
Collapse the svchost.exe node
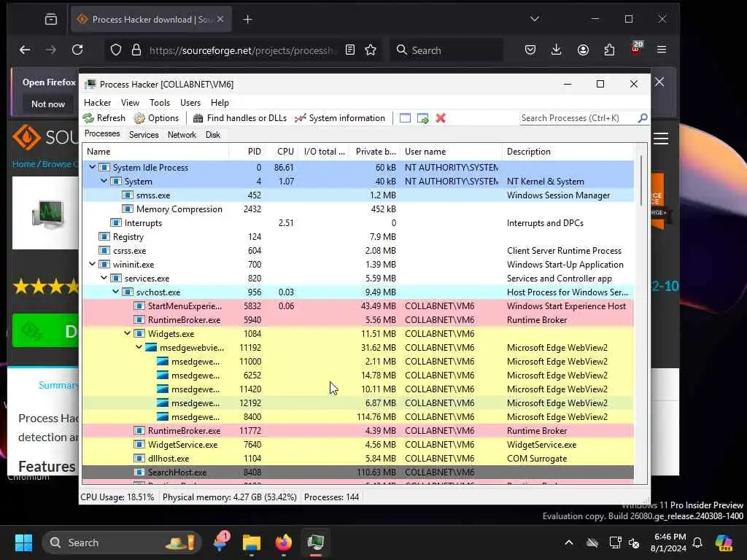coord(116,292)
